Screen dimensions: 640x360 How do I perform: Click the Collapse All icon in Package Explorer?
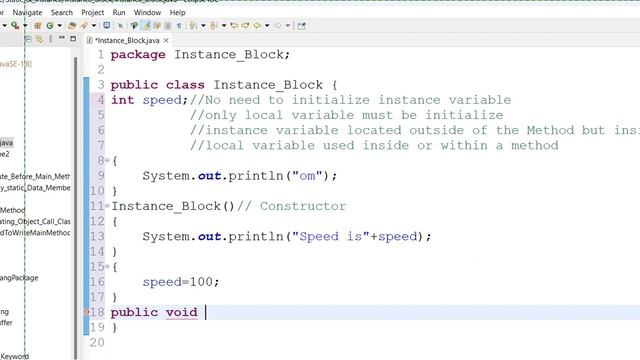tap(28, 39)
